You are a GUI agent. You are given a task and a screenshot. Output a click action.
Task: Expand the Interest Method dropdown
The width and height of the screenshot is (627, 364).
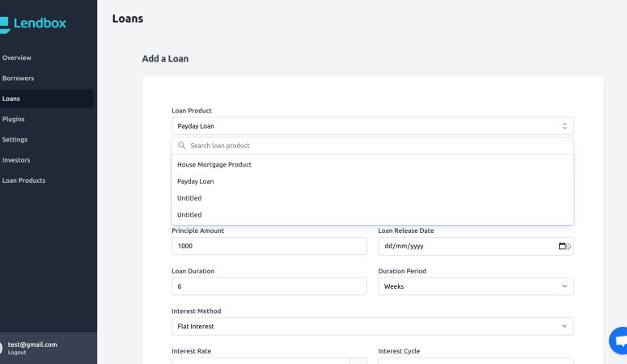[x=372, y=327]
